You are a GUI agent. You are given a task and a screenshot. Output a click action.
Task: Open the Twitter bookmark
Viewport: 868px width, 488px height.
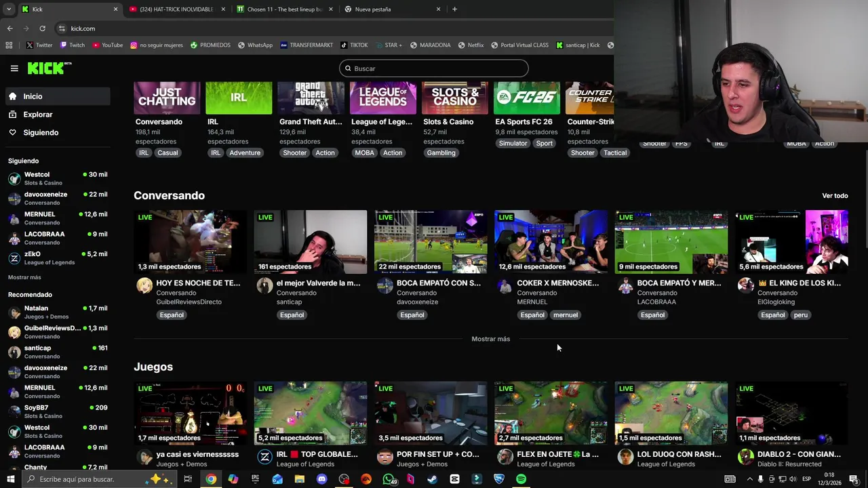click(39, 45)
